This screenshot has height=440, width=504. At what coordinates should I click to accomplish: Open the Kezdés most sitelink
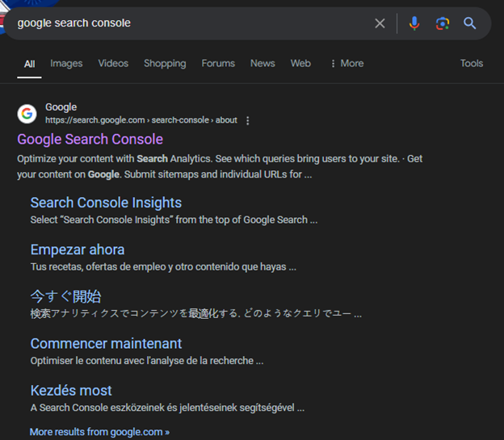(x=71, y=391)
